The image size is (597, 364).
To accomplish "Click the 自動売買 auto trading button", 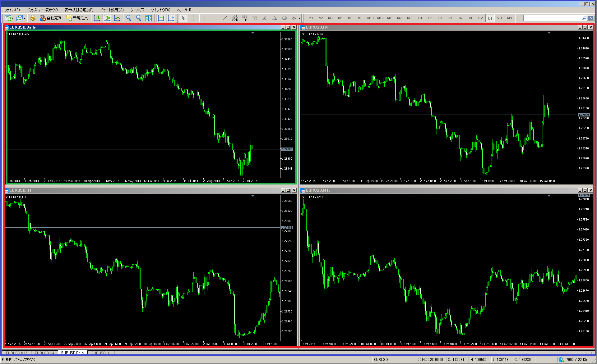I will (x=51, y=18).
